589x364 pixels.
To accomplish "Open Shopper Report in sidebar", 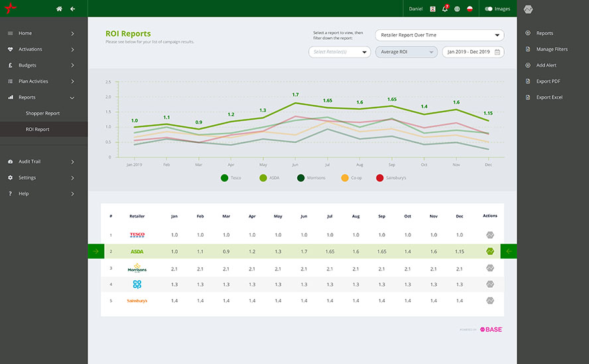I will pos(42,113).
